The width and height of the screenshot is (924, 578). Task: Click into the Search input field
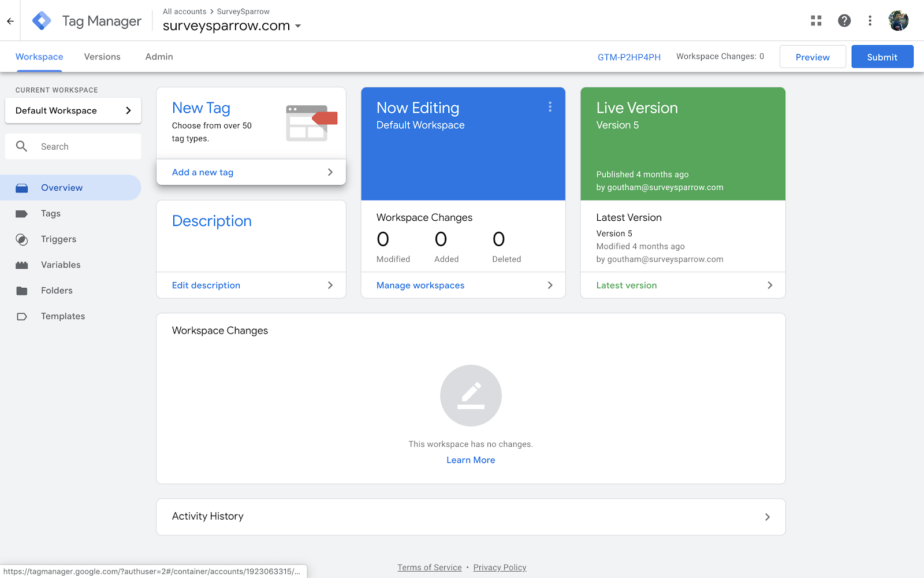[73, 146]
